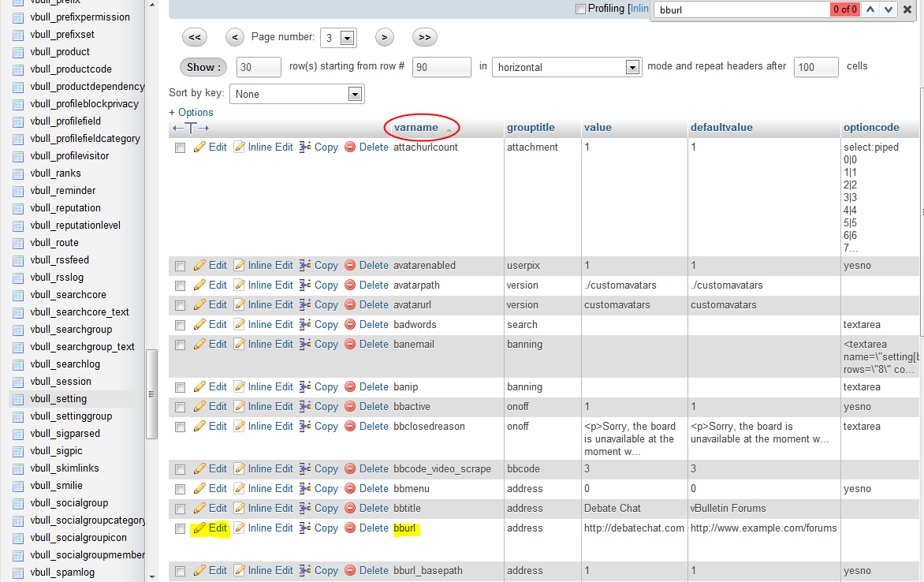
Task: Click the Delete icon in banemail row
Action: point(350,344)
